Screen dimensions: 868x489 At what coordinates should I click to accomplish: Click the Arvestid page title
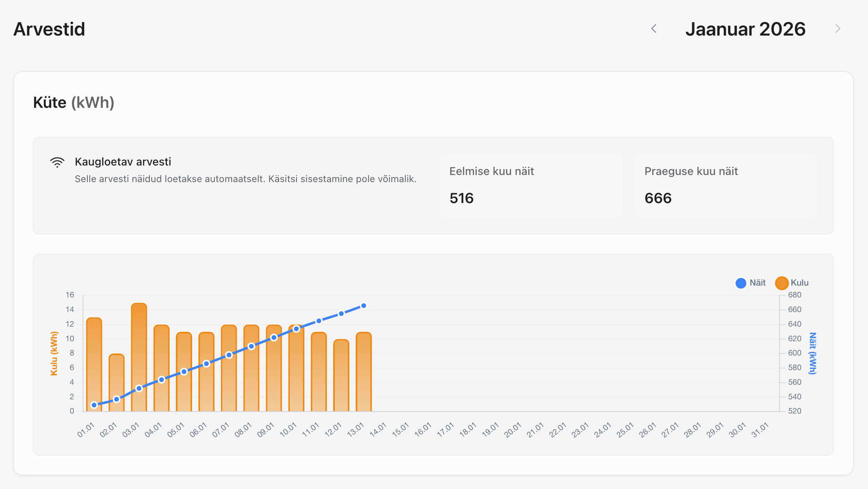point(49,29)
